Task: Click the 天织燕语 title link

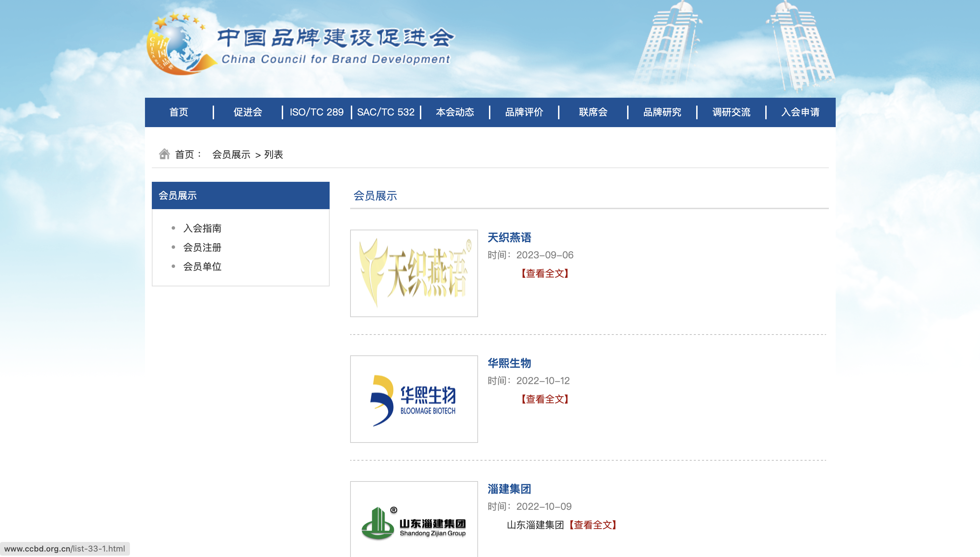Action: (x=509, y=237)
